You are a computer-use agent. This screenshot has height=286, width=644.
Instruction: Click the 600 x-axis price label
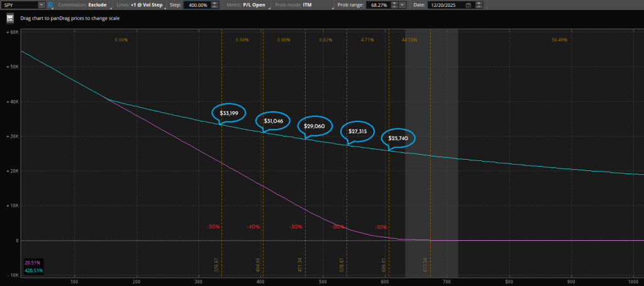pos(386,283)
